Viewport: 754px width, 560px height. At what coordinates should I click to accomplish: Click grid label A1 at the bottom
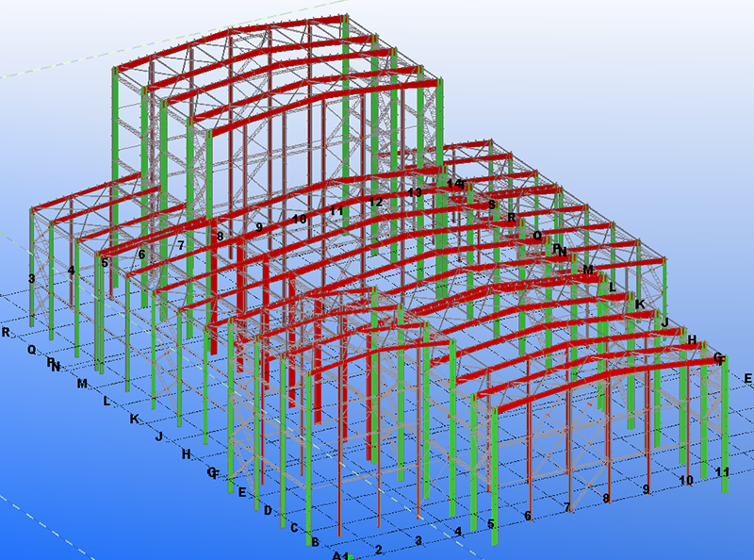pos(341,555)
